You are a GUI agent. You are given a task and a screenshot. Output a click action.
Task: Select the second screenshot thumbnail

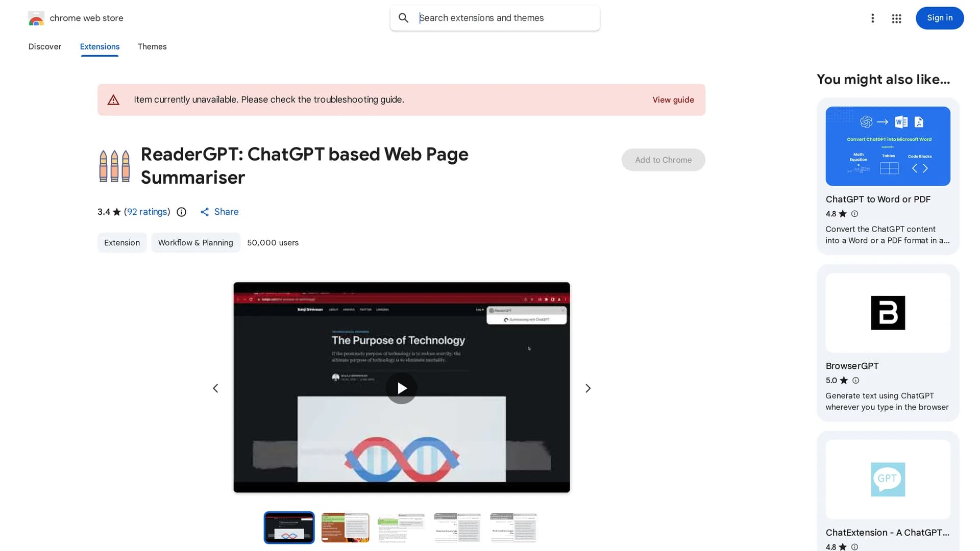(x=345, y=528)
